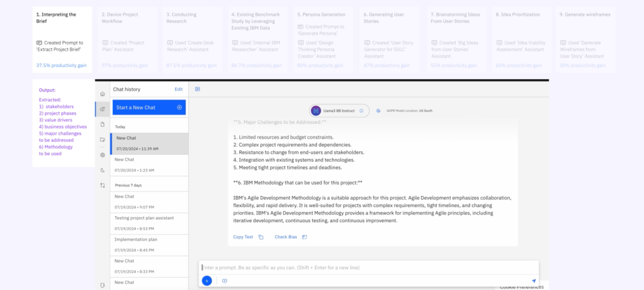Open the home icon in sidebar

tap(103, 94)
